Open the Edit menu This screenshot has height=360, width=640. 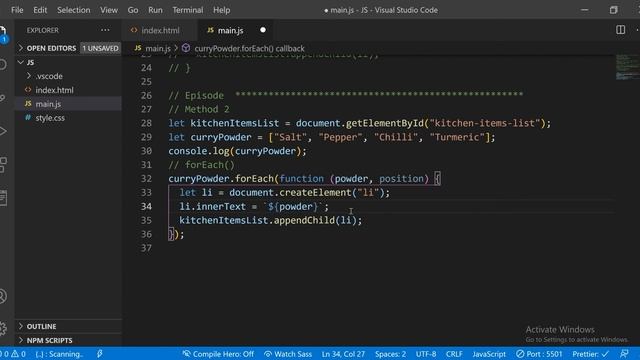tap(40, 10)
